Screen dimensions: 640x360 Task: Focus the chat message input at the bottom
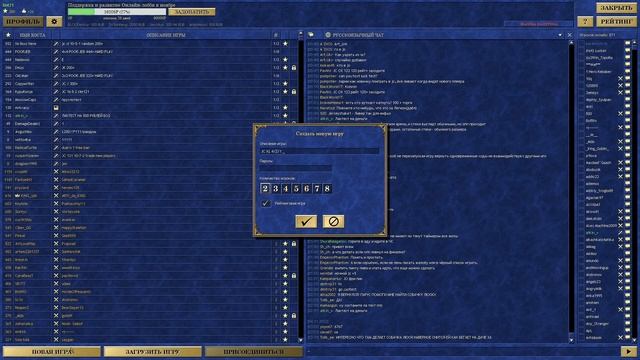pos(461,351)
